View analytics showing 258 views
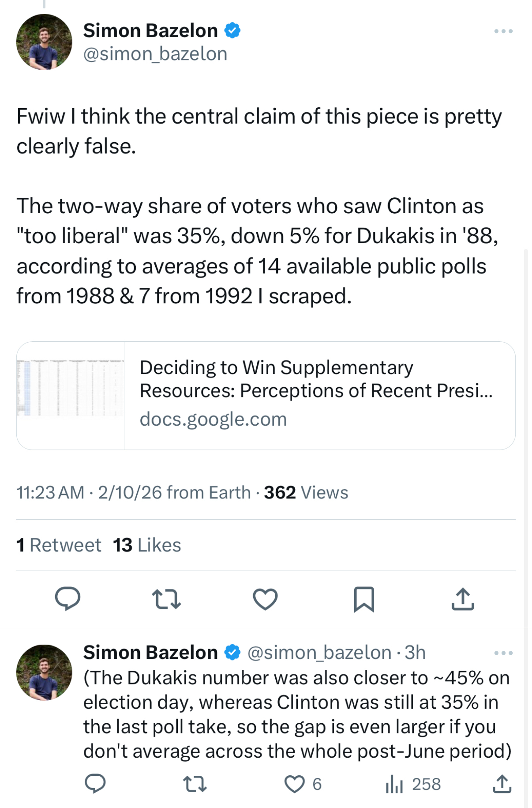 point(413,784)
